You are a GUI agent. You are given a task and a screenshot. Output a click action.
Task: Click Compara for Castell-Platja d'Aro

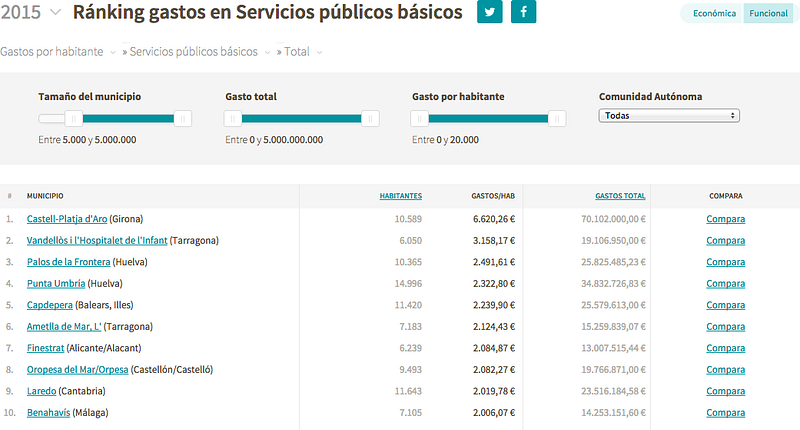point(726,219)
